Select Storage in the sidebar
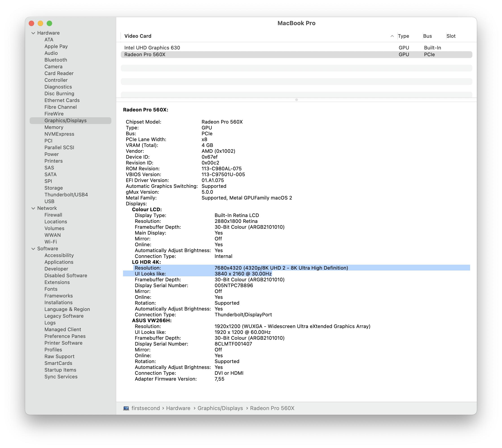 tap(54, 188)
